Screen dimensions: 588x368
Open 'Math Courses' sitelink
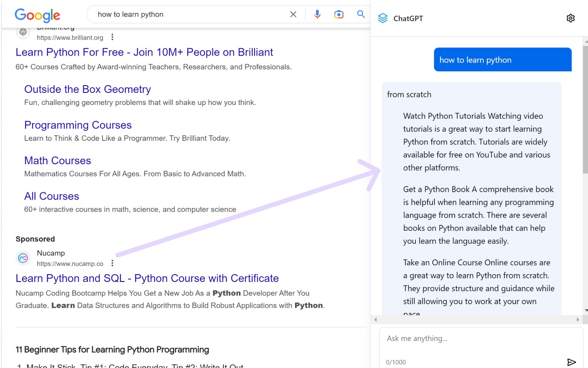pos(57,161)
